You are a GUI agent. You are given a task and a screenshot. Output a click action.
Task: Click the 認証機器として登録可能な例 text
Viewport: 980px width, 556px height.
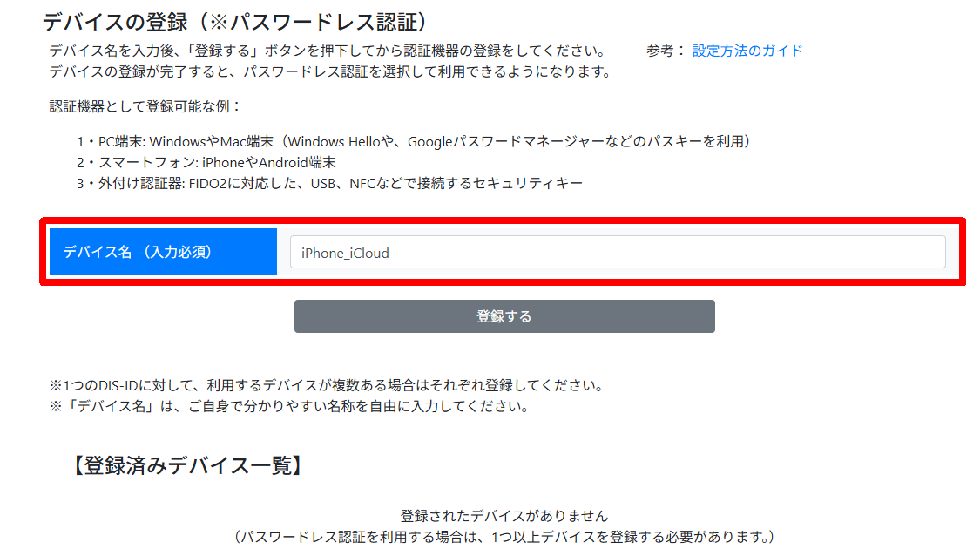click(x=145, y=106)
